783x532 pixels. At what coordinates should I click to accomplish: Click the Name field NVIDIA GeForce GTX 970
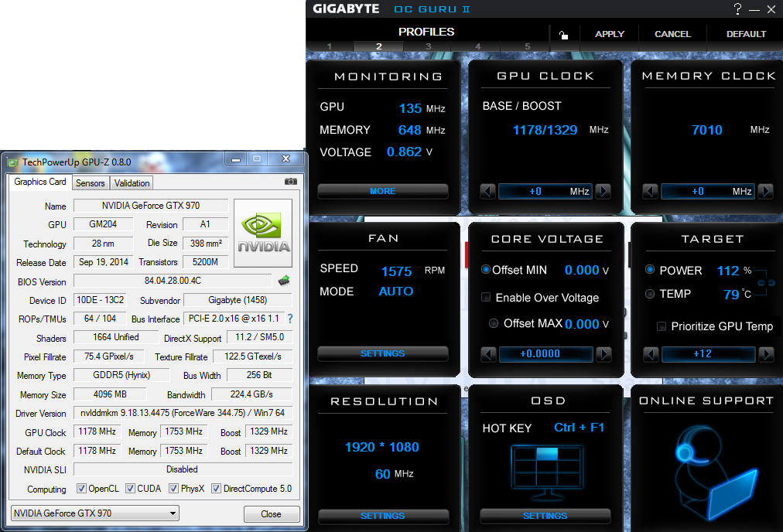pos(151,206)
